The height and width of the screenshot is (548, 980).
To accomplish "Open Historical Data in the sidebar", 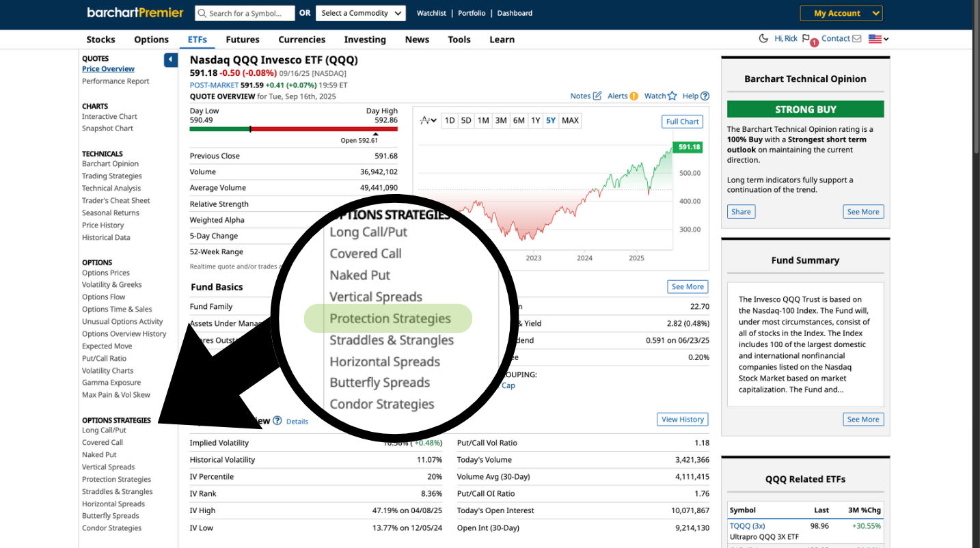I will pyautogui.click(x=106, y=238).
